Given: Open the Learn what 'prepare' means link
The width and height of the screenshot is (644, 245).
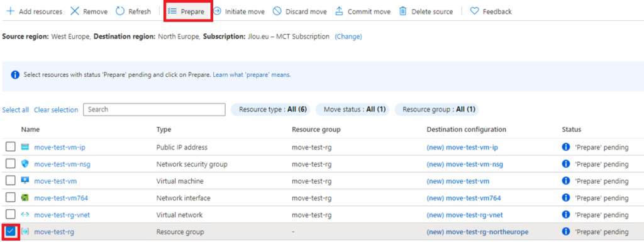Looking at the screenshot, I should tap(252, 75).
